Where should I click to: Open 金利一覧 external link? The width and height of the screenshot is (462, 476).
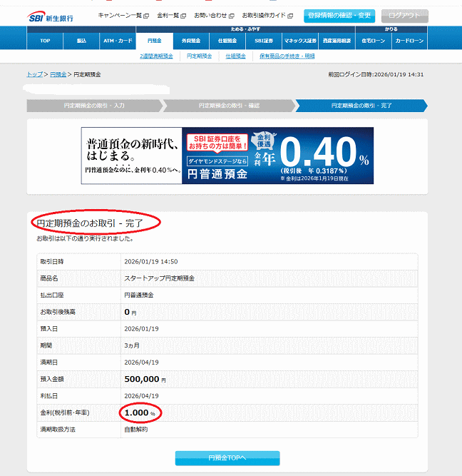pyautogui.click(x=170, y=15)
